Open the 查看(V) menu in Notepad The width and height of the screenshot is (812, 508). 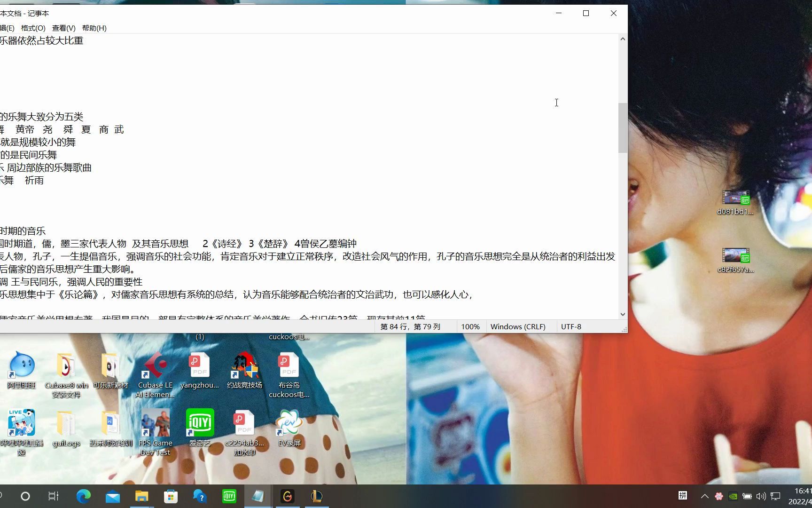click(x=63, y=28)
